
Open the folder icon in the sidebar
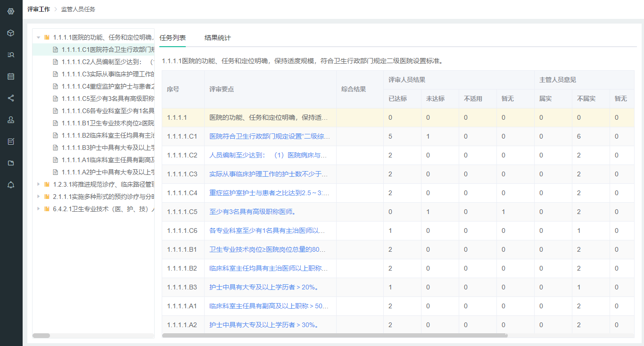11,163
